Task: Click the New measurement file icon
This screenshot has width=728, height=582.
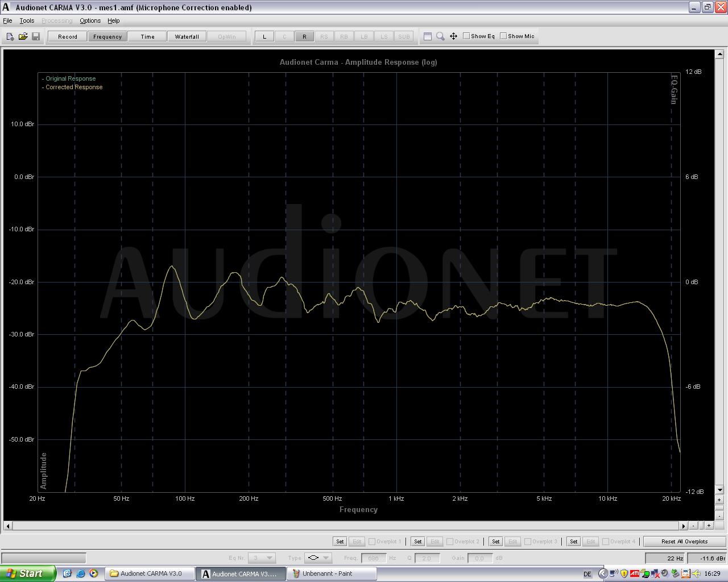Action: (10, 36)
